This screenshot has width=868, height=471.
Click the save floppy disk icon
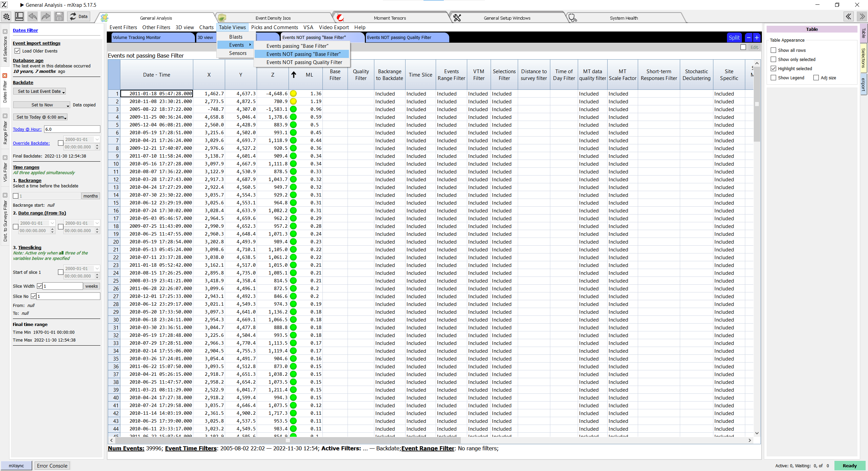[x=59, y=16]
